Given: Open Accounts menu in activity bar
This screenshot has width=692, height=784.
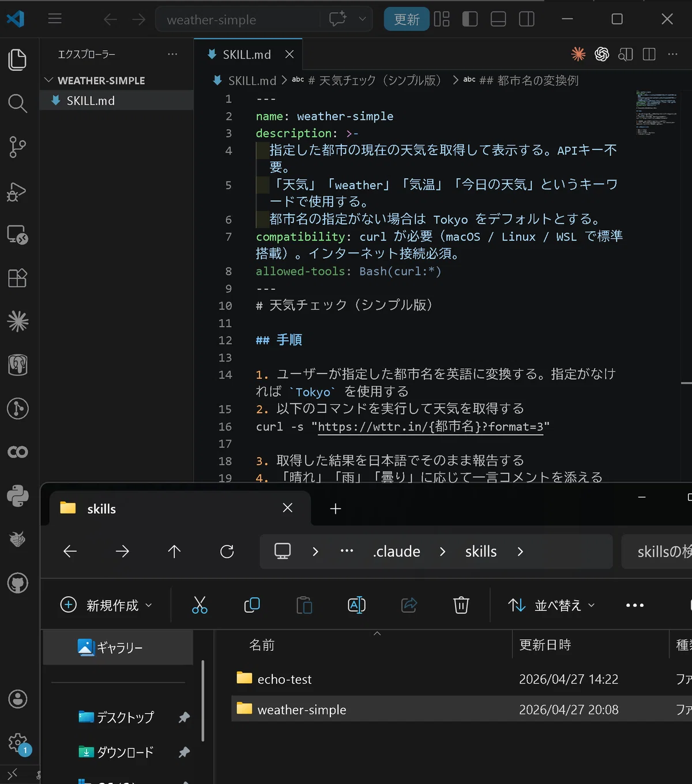Looking at the screenshot, I should [x=18, y=699].
